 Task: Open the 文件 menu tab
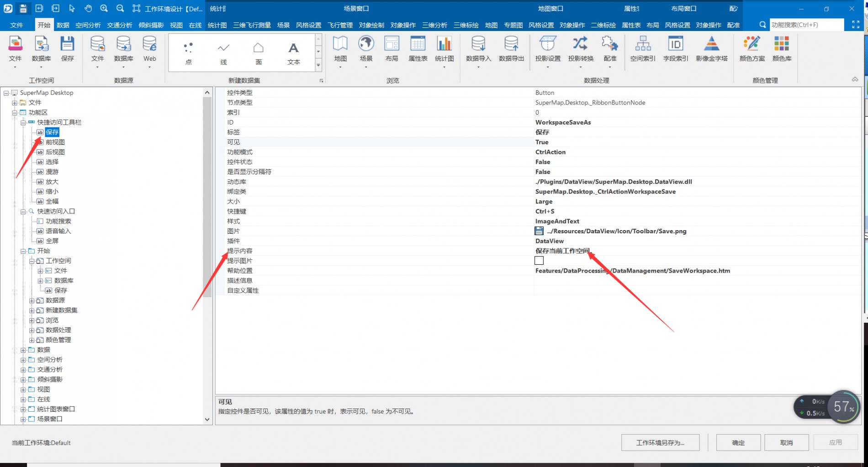[16, 25]
